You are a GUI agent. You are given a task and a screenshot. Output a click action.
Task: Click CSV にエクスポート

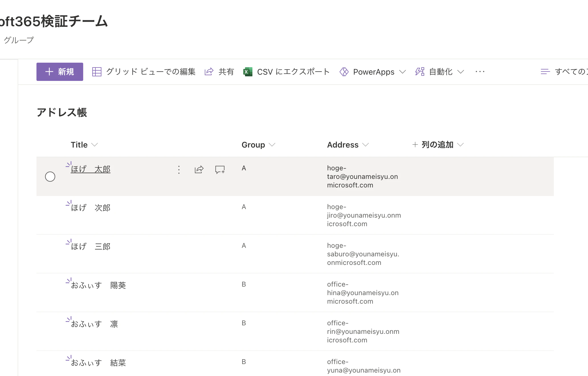point(293,72)
